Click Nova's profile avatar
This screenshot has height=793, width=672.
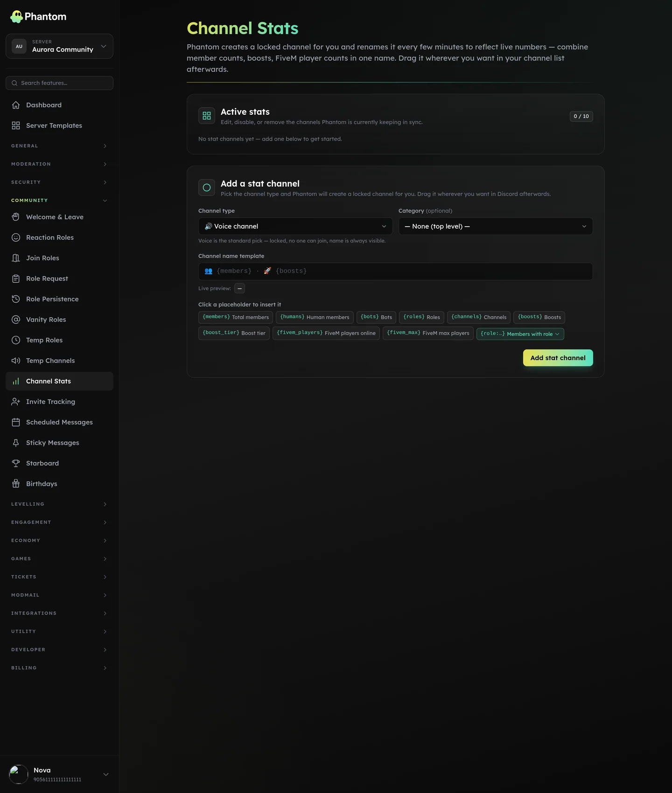(19, 774)
